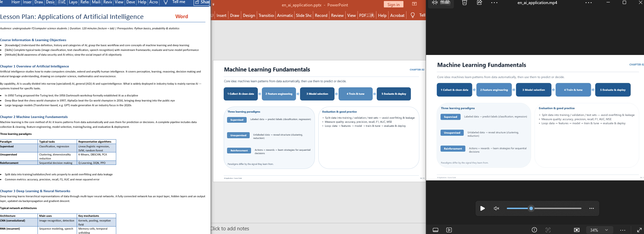Click 'Tell me' search text in Word
The image size is (644, 234).
click(x=179, y=2)
